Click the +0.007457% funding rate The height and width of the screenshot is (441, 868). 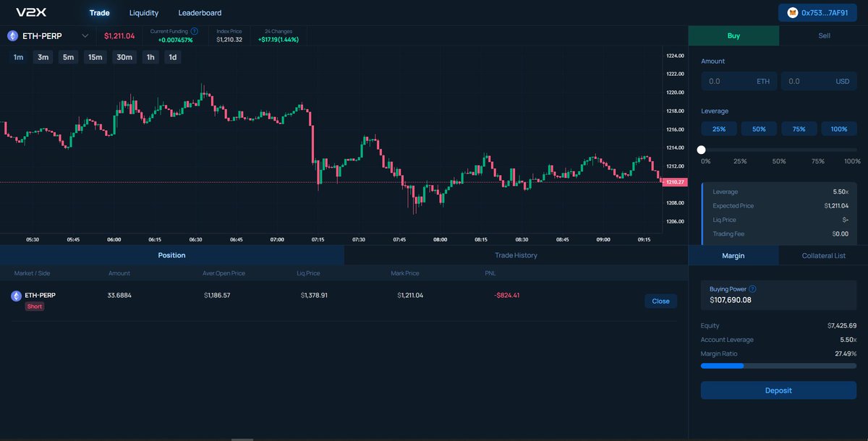(x=175, y=40)
